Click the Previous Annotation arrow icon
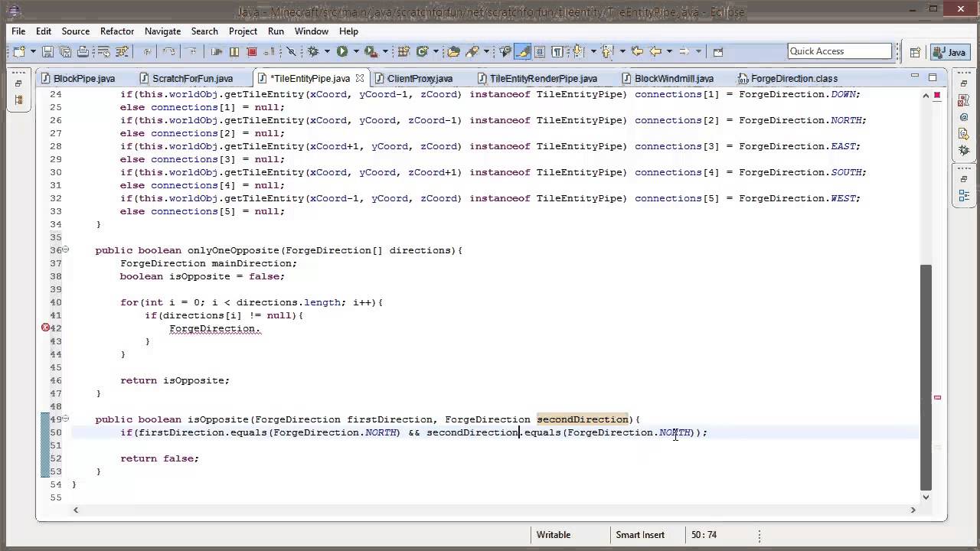The height and width of the screenshot is (551, 980). (608, 51)
